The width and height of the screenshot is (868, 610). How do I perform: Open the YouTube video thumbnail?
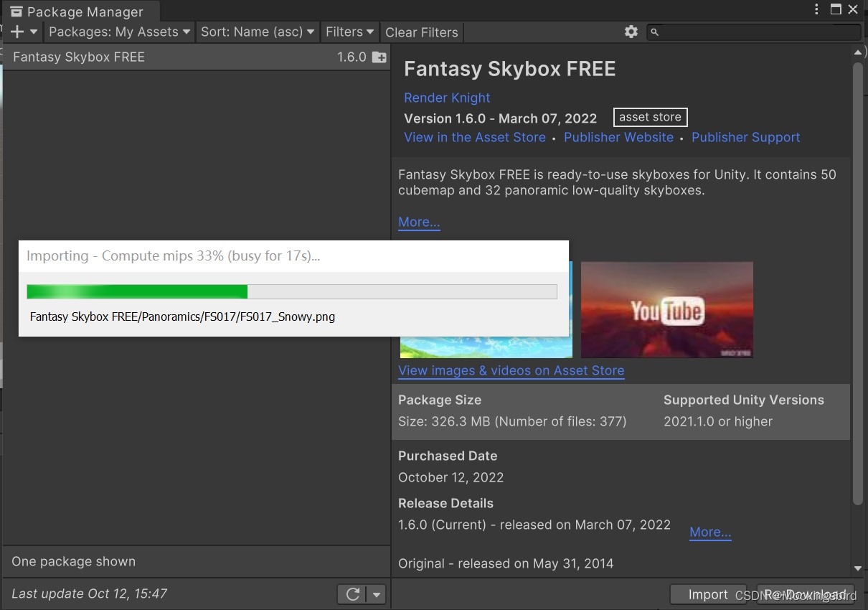[x=667, y=309]
